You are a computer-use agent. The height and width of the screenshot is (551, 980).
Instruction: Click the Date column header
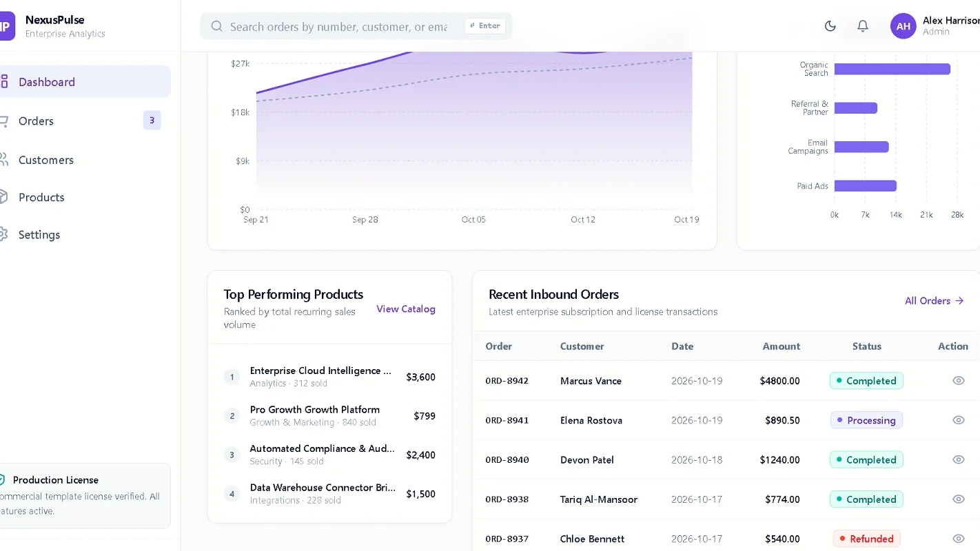[682, 346]
